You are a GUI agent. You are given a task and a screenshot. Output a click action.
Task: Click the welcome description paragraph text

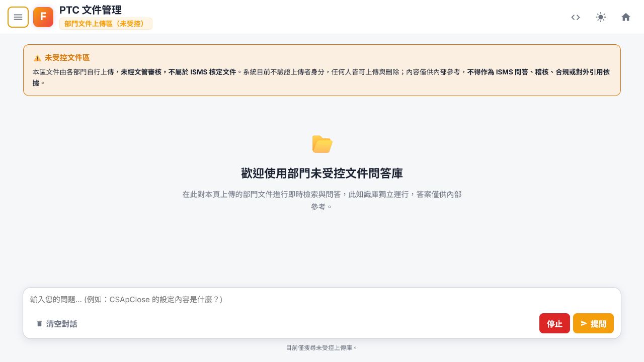tap(322, 200)
